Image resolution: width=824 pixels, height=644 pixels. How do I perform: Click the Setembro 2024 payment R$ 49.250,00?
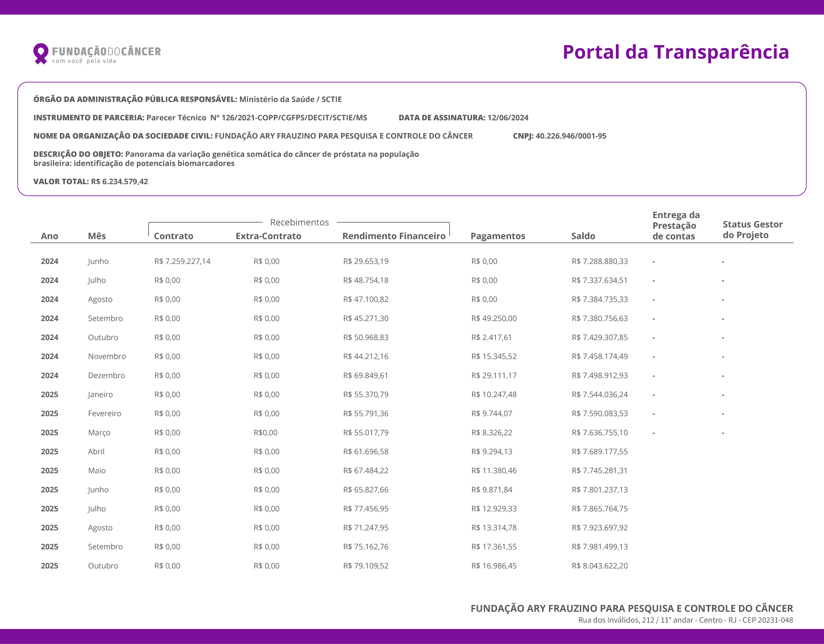pyautogui.click(x=494, y=319)
